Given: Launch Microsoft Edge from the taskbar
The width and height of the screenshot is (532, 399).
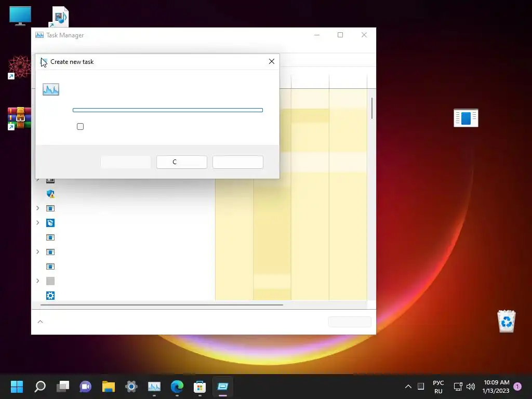Looking at the screenshot, I should (x=177, y=387).
